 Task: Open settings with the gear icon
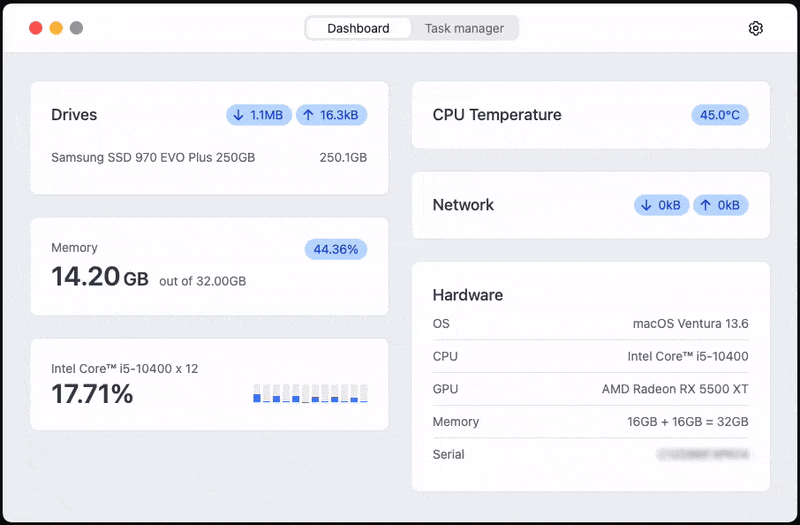(756, 28)
